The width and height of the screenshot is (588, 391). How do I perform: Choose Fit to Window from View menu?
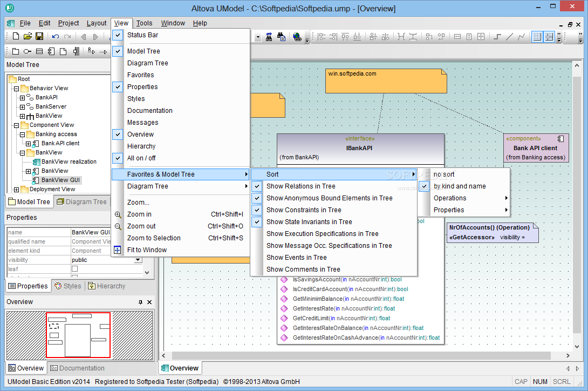pyautogui.click(x=181, y=250)
